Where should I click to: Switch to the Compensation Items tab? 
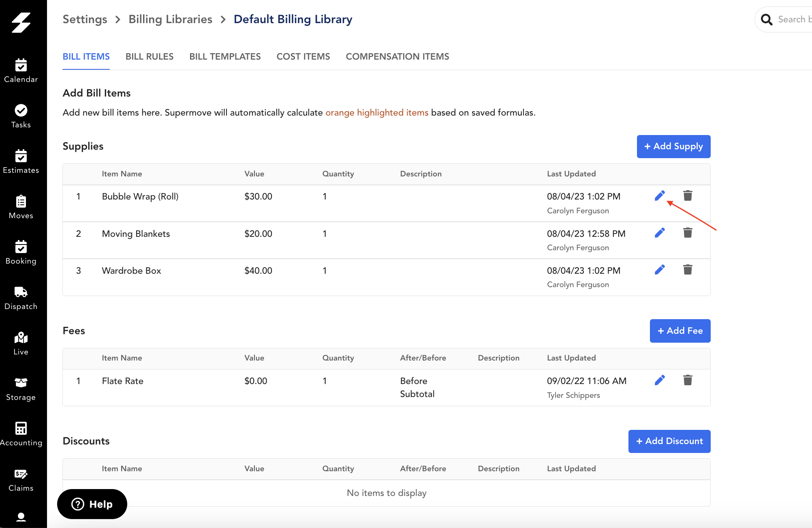click(397, 56)
